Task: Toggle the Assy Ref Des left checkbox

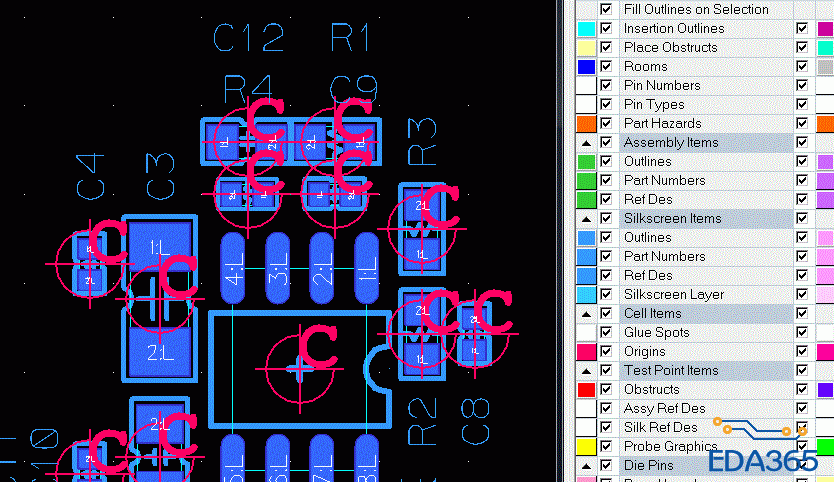Action: pyautogui.click(x=606, y=409)
